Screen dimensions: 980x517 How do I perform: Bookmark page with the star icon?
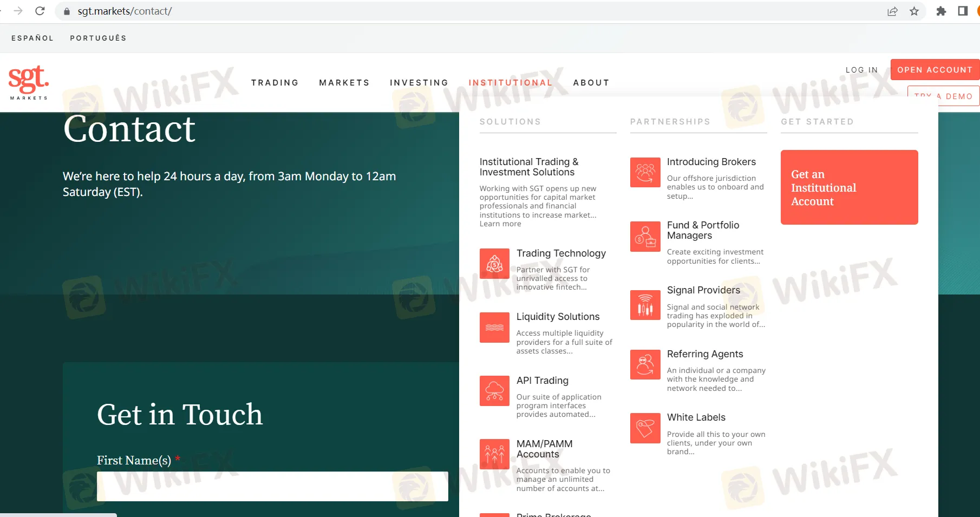[914, 11]
